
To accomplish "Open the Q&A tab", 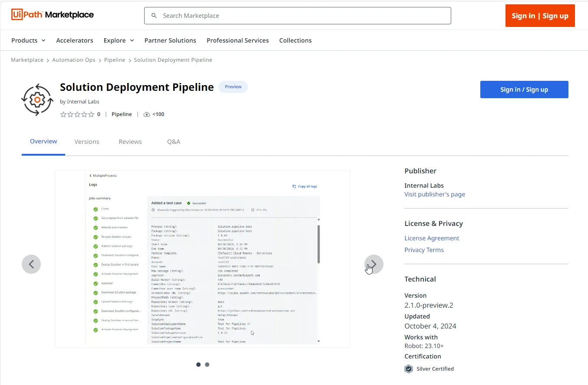I will 174,141.
